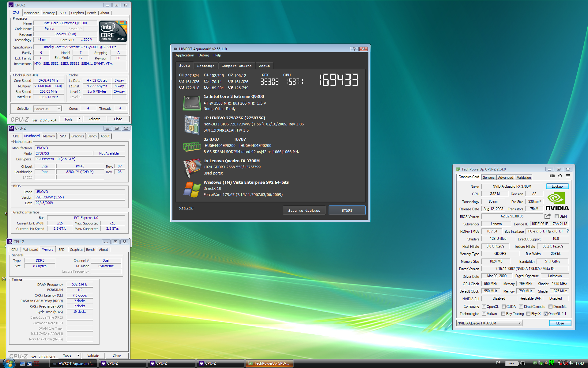Toggle the UEFI checkbox in GPU-Z
The height and width of the screenshot is (368, 588).
pos(556,217)
